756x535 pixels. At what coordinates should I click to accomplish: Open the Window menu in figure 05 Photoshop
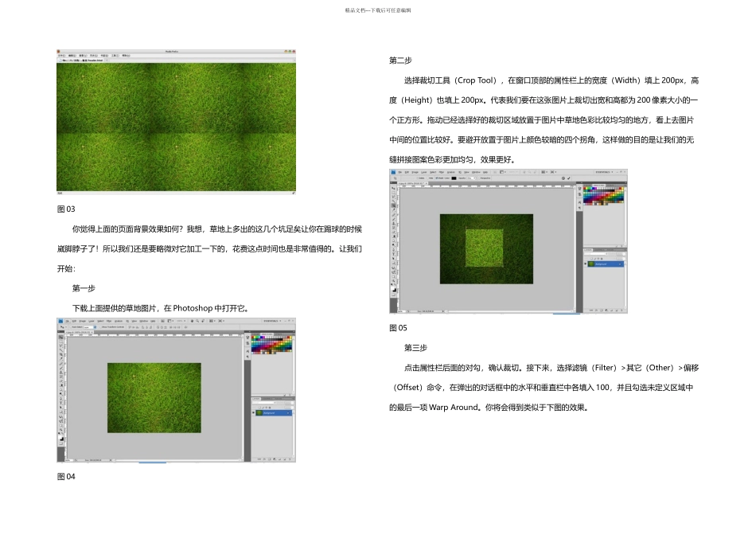click(x=476, y=172)
